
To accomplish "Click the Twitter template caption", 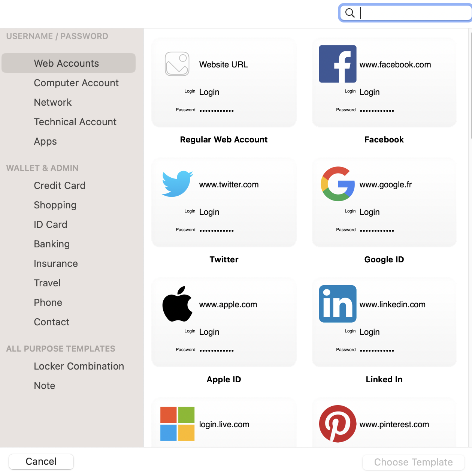I will coord(224,259).
